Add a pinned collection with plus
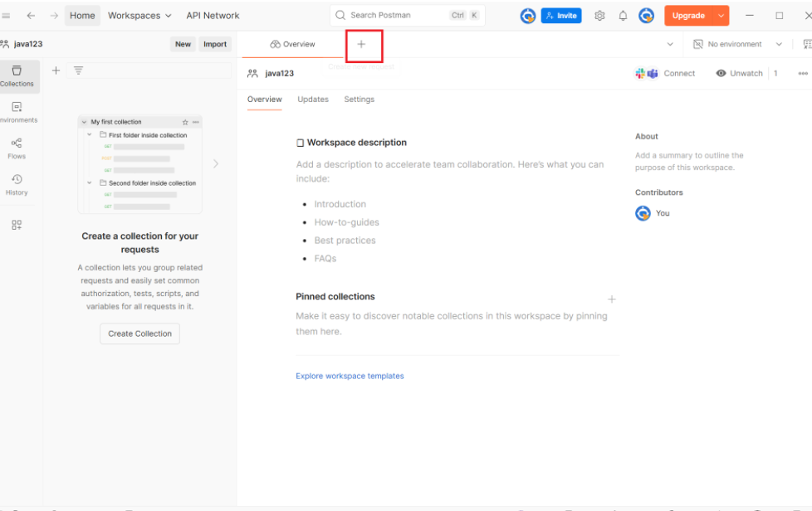 (612, 299)
